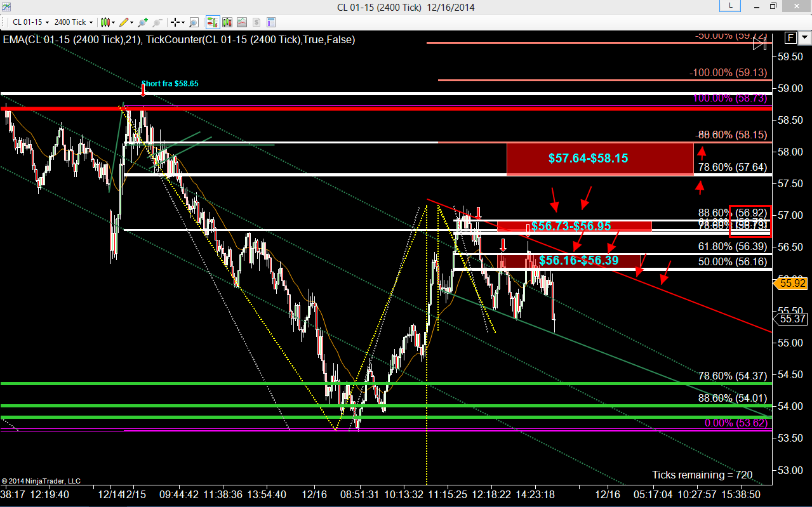The image size is (812, 507).
Task: Click the zoom out magnifier icon
Action: tap(157, 22)
